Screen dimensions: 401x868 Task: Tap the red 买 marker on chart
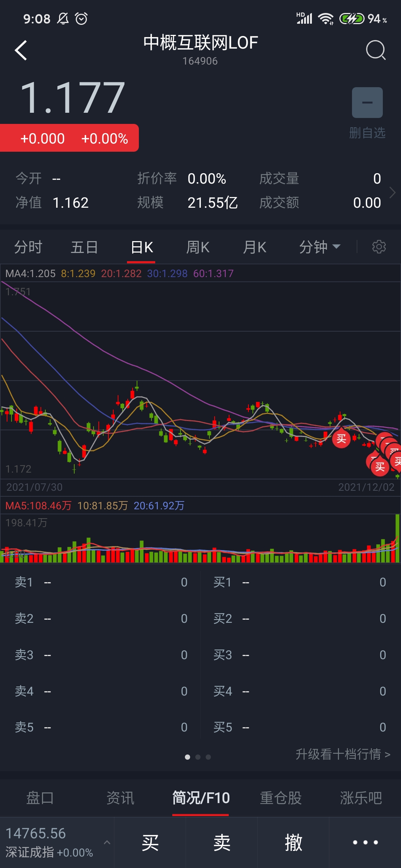[341, 439]
